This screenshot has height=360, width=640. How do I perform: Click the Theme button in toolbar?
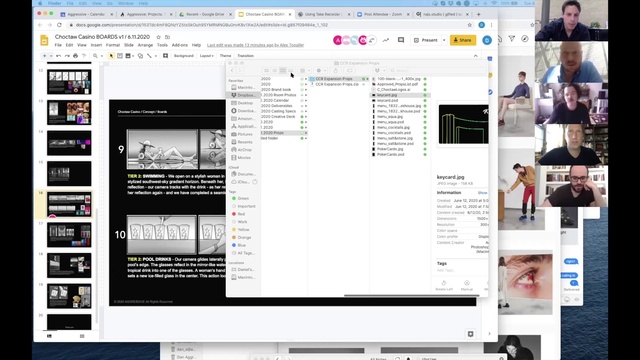pos(225,56)
